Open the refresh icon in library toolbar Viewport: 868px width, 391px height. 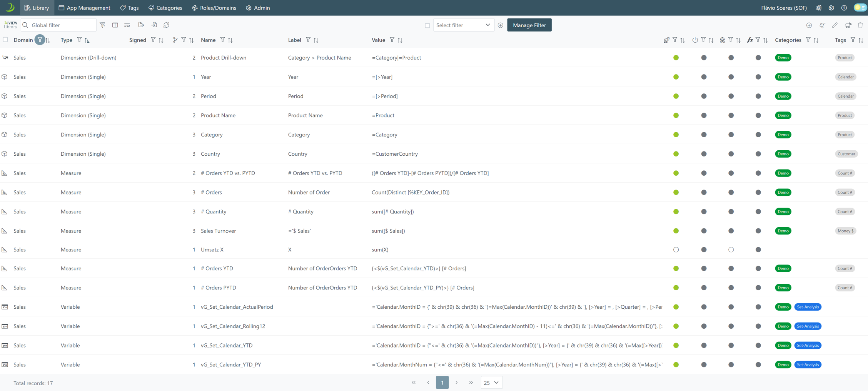coord(167,25)
